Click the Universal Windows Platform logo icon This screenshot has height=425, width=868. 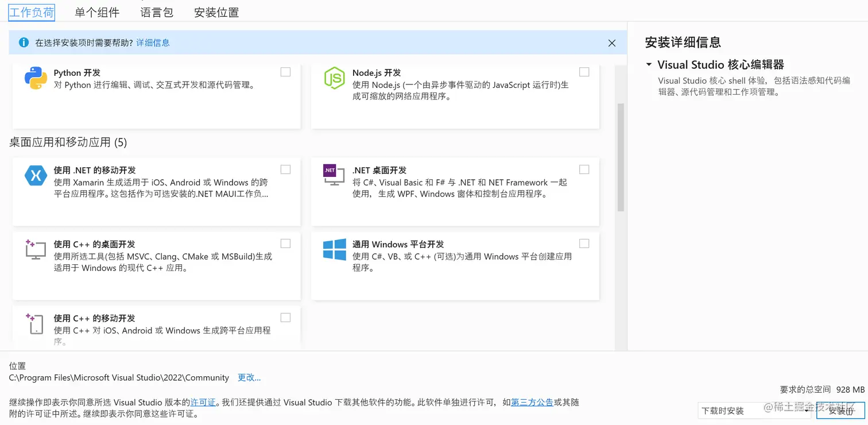coord(334,250)
